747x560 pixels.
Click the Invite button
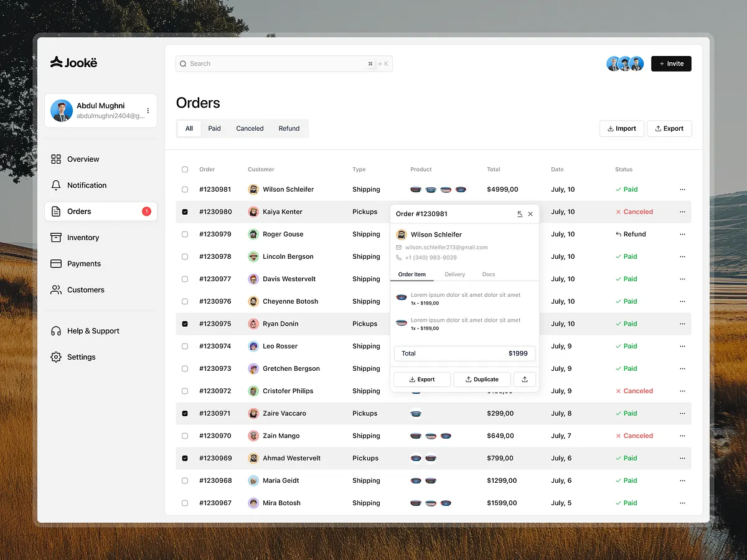[x=671, y=63]
